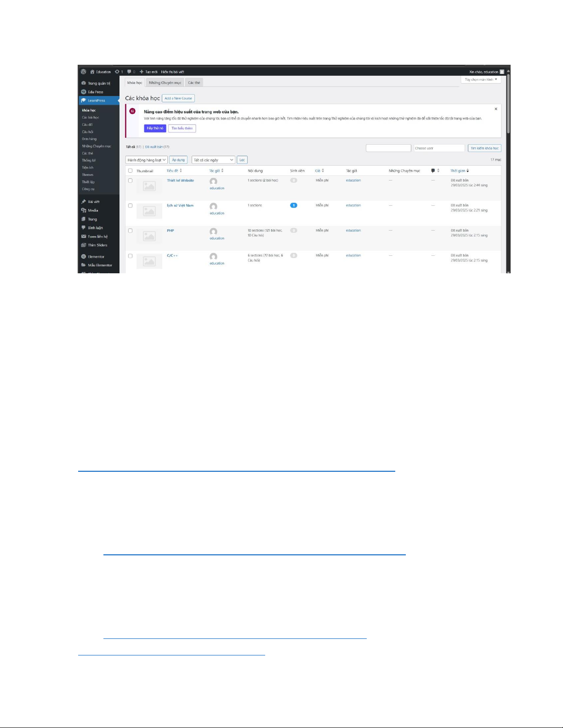The height and width of the screenshot is (728, 563).
Task: Open the lịch sử Việt Nam course link
Action: point(180,205)
